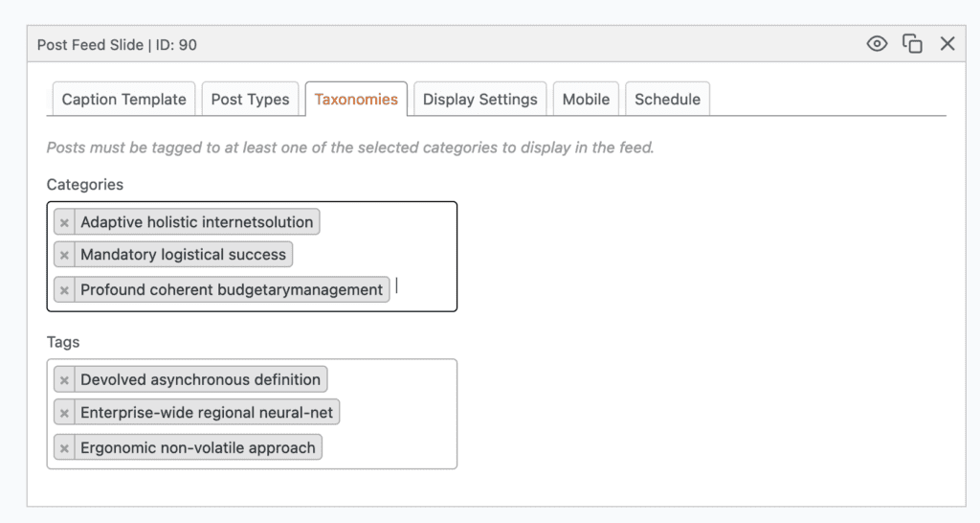Remove 'Profound coherent budgetarymanagement' category

click(x=64, y=290)
